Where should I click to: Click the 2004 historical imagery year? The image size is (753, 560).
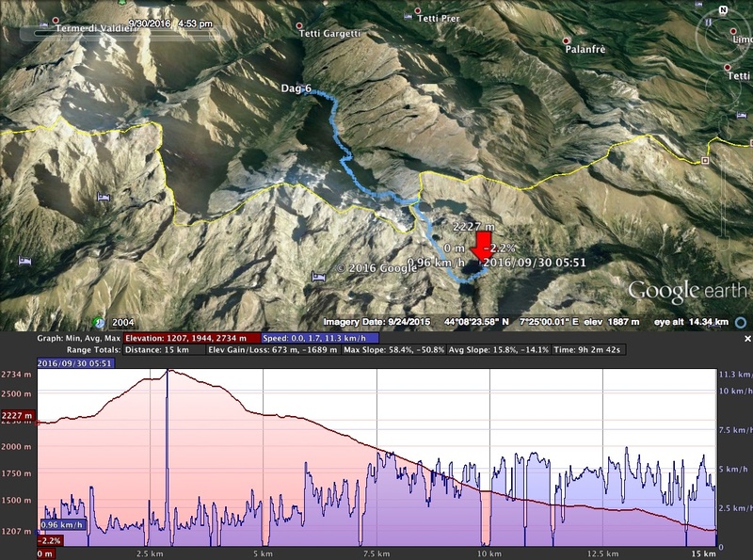(123, 322)
